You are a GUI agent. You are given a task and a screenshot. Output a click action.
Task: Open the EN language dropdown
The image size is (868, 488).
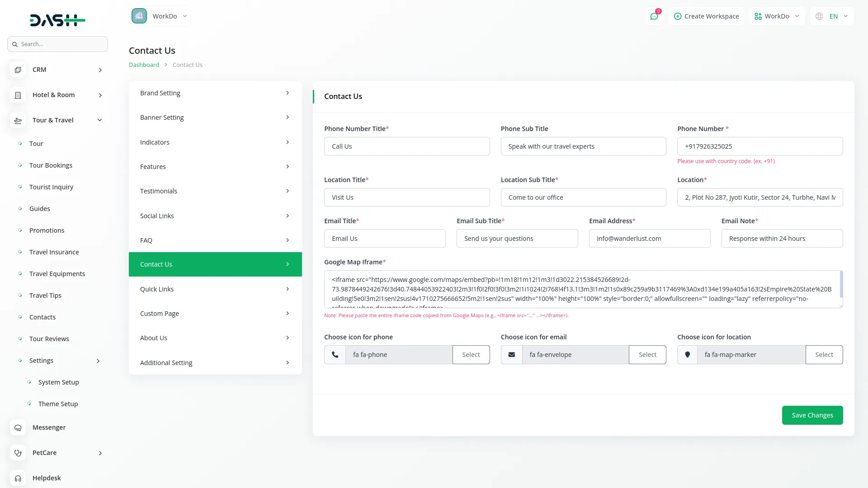[832, 16]
